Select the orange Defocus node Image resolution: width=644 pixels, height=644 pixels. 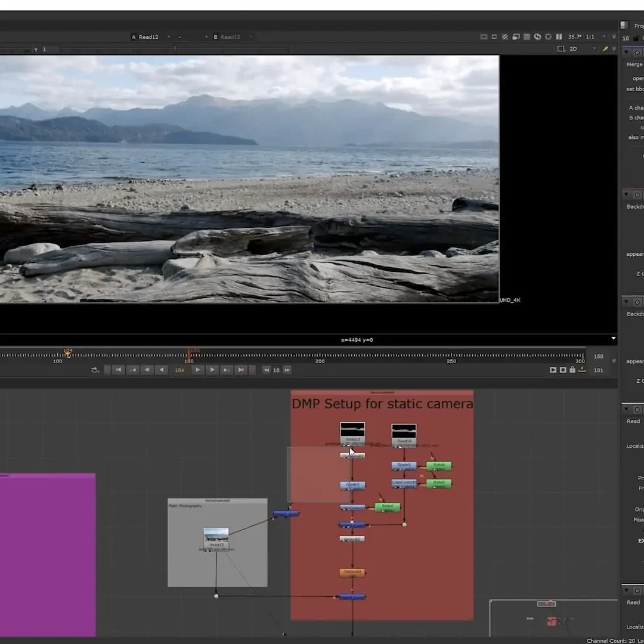(x=352, y=572)
